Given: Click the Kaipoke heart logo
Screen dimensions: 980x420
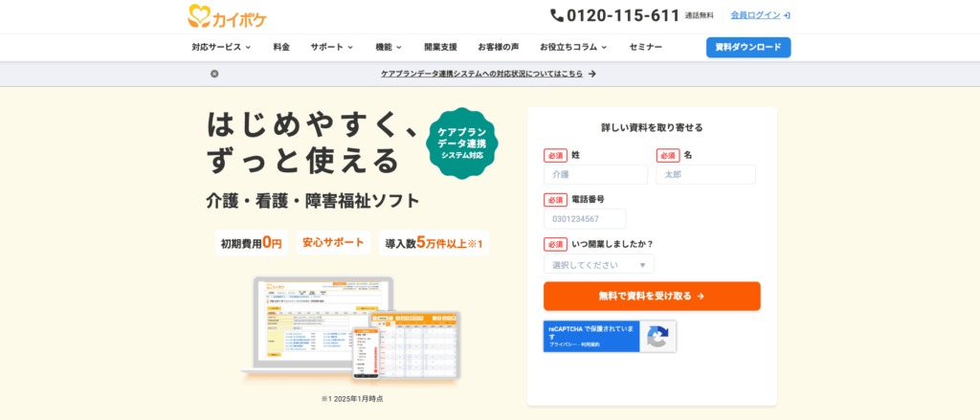Looking at the screenshot, I should 199,16.
